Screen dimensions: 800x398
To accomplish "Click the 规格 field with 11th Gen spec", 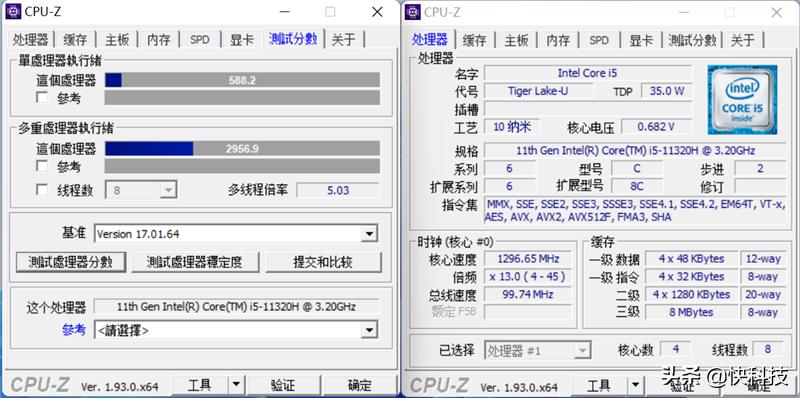I will 635,151.
